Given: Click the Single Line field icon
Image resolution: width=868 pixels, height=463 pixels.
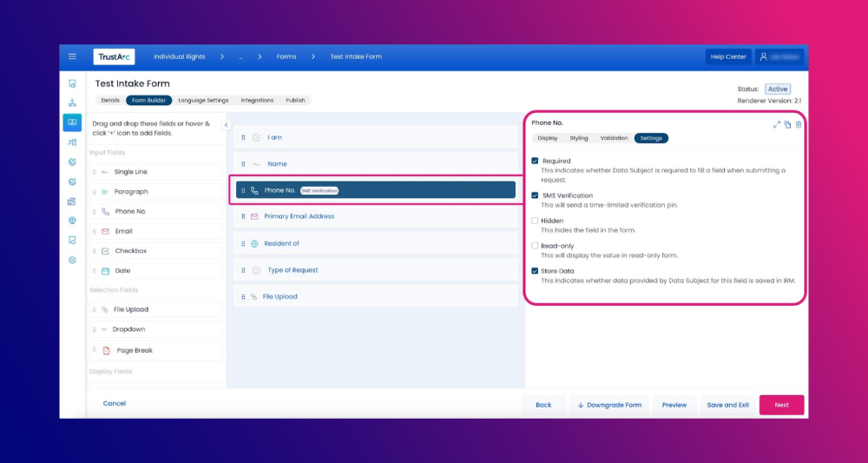Looking at the screenshot, I should pos(105,172).
